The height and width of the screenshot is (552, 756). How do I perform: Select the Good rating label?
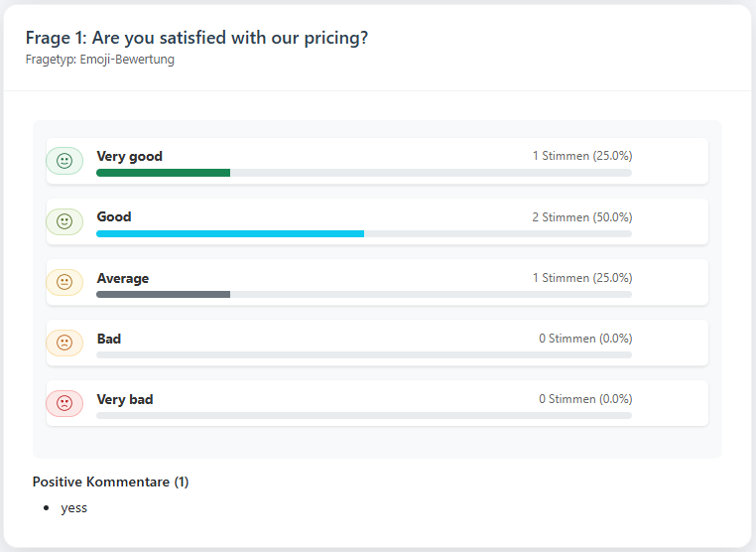(x=114, y=216)
